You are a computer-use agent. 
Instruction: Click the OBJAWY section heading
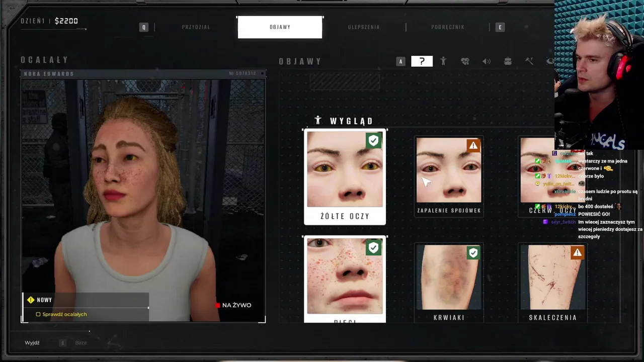coord(300,61)
